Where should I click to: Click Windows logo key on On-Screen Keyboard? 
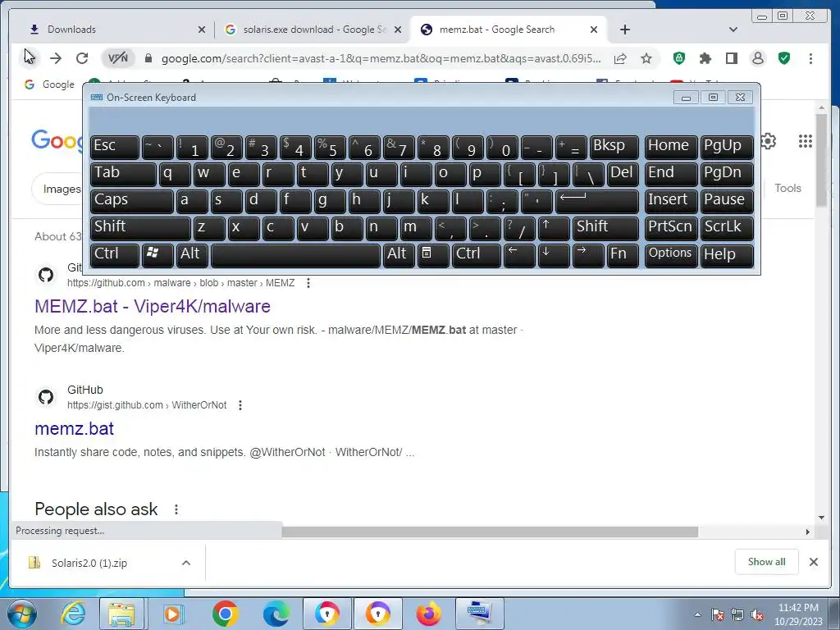pyautogui.click(x=157, y=255)
